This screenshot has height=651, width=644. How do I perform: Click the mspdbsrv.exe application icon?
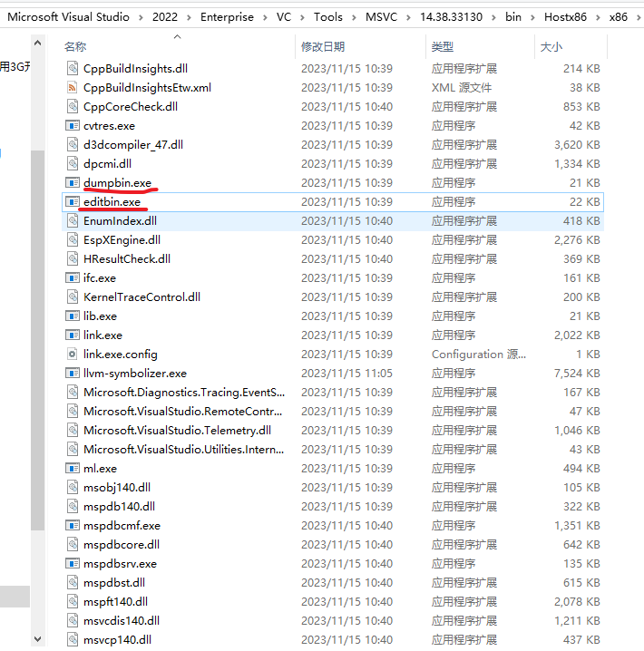[73, 563]
